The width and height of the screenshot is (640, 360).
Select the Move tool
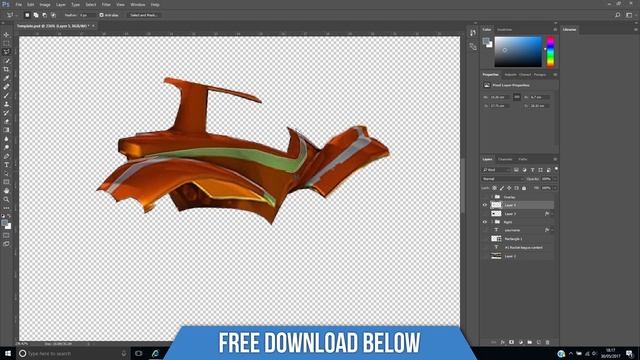point(7,35)
